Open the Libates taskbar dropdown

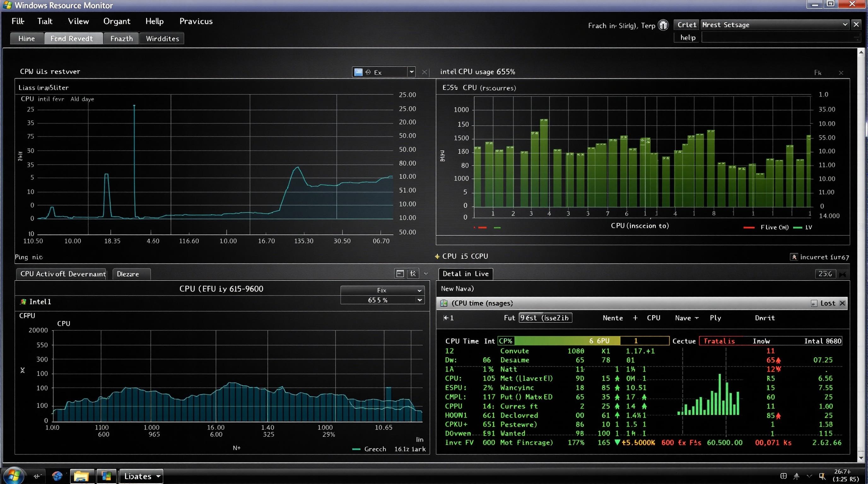[141, 476]
